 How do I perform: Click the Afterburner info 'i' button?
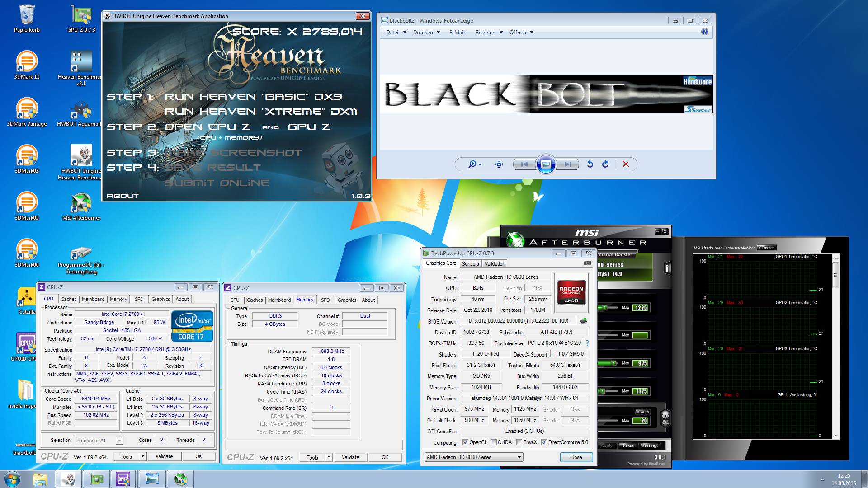point(667,268)
